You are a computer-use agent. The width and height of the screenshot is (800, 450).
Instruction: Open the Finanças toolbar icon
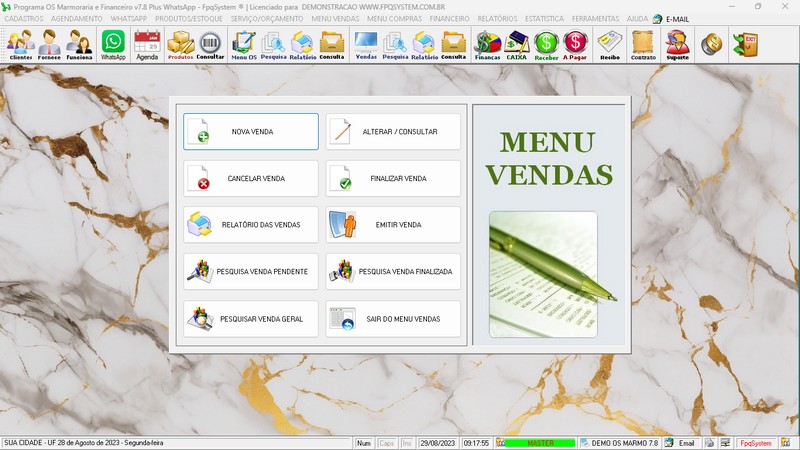[x=488, y=45]
